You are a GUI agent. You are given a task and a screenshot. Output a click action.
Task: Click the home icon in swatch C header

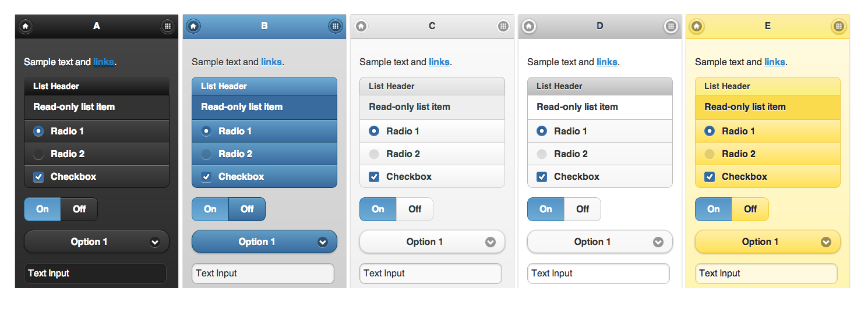coord(361,26)
